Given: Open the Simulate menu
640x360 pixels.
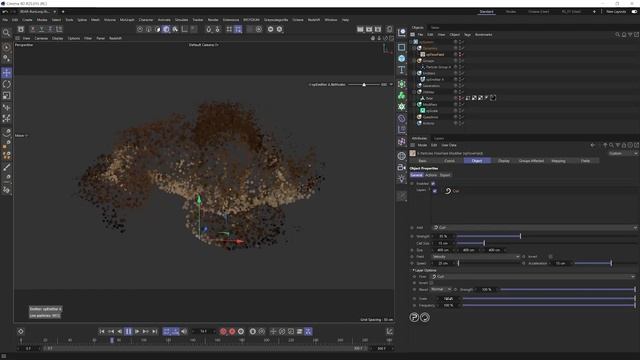Looking at the screenshot, I should 182,20.
